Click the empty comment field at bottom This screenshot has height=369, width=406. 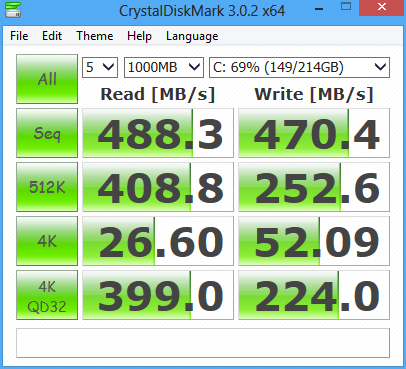[203, 343]
